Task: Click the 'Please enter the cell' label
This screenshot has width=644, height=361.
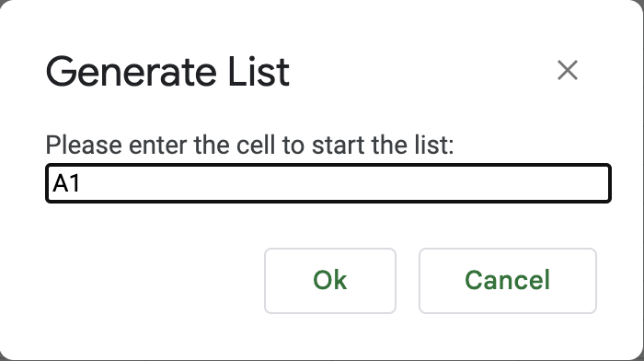Action: (249, 145)
